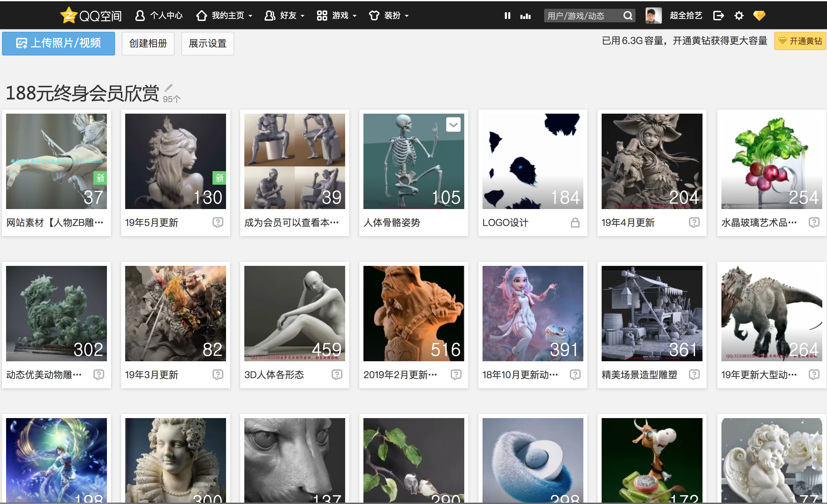Click the question icon beside 2019年2月更新
Image resolution: width=827 pixels, height=504 pixels.
(x=456, y=374)
